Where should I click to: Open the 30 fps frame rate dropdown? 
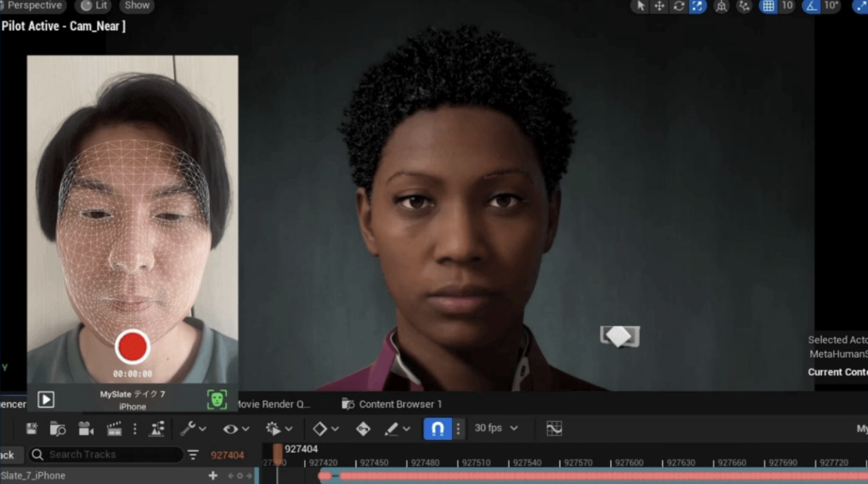[x=496, y=428]
